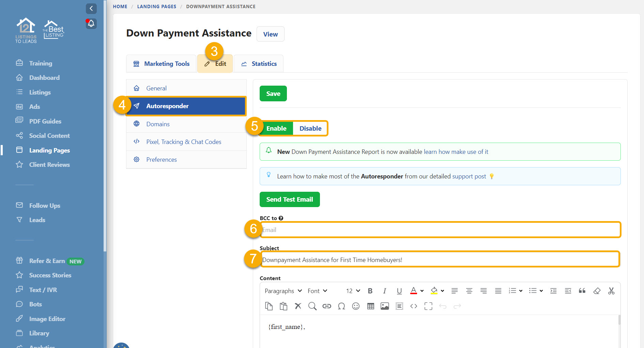Insert an emoji via the smiley icon
Screen dimensions: 644x348
pos(356,306)
